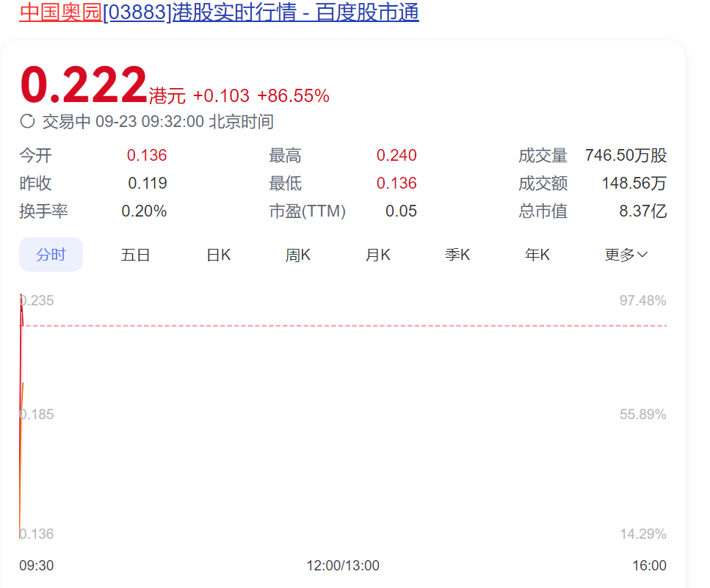Click the 55.89% axis label
Image resolution: width=710 pixels, height=588 pixels.
click(x=643, y=415)
